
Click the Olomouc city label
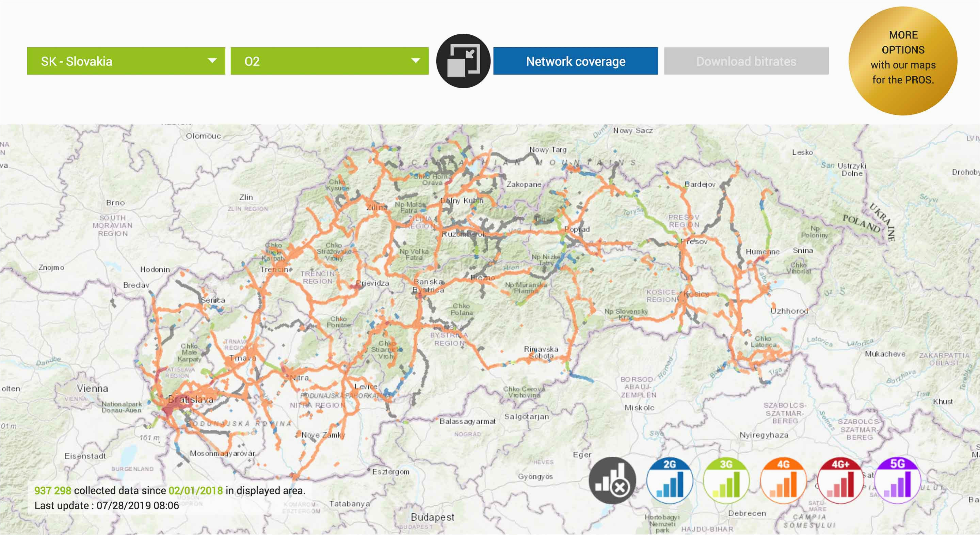point(203,136)
